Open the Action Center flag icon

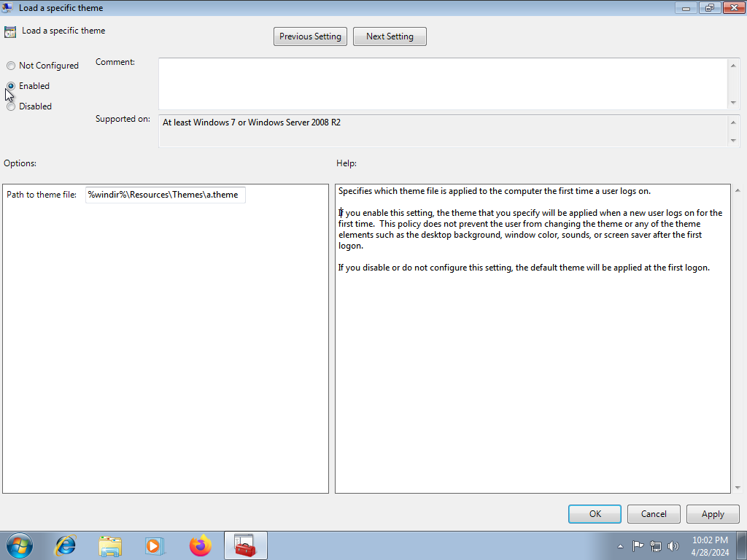[638, 545]
